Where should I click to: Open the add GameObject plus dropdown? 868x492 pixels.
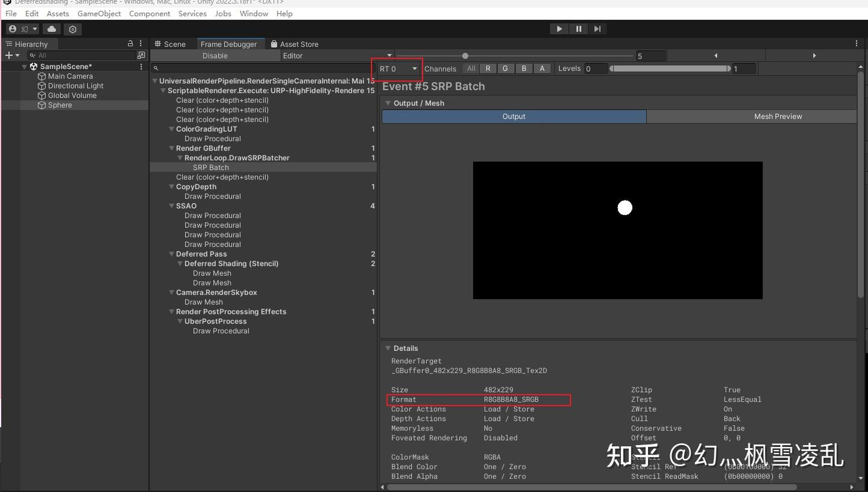(12, 55)
